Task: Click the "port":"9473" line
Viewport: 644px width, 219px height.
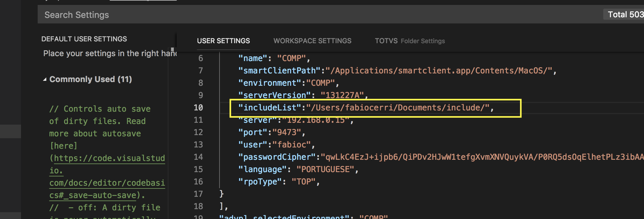Action: click(x=272, y=132)
